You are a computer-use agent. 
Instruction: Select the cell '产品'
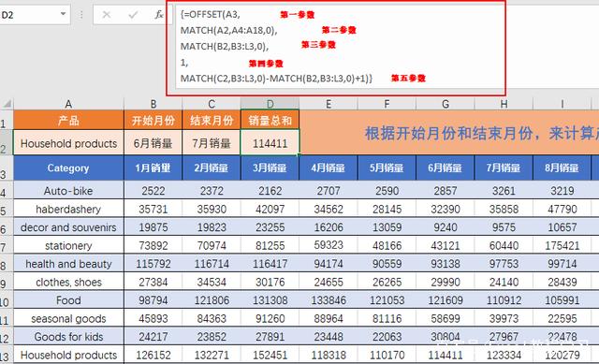point(68,120)
